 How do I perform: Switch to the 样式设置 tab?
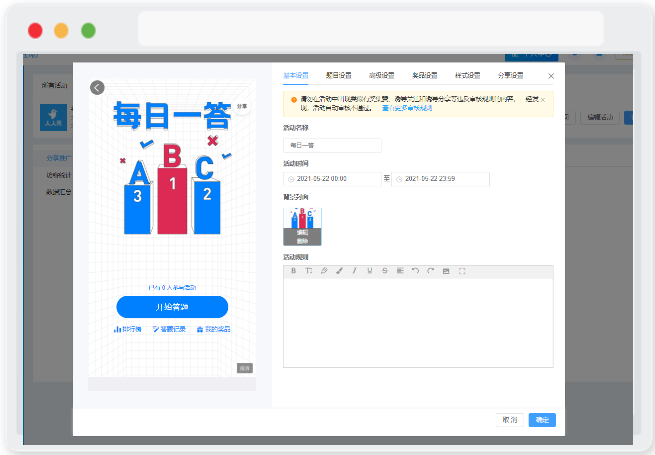coord(467,76)
